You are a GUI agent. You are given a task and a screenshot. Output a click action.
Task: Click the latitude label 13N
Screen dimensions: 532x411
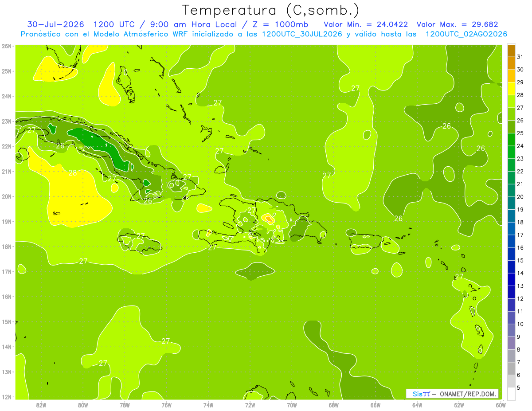pos(7,372)
